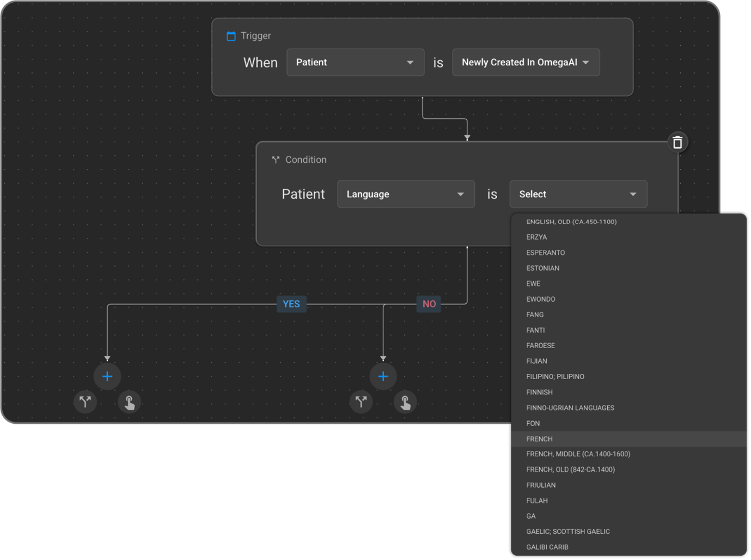Click the YES branch label

click(x=291, y=304)
